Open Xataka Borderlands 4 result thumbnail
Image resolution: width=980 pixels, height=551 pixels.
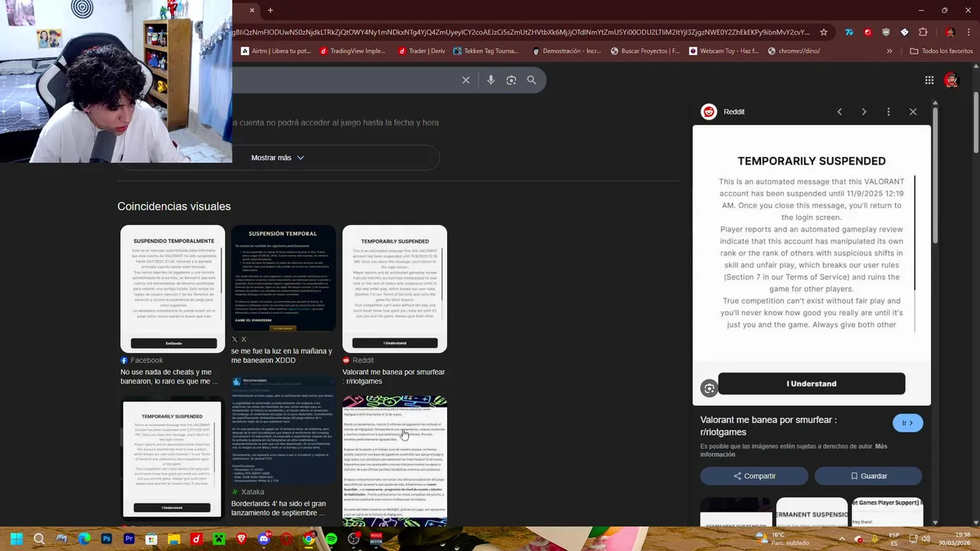pyautogui.click(x=283, y=429)
